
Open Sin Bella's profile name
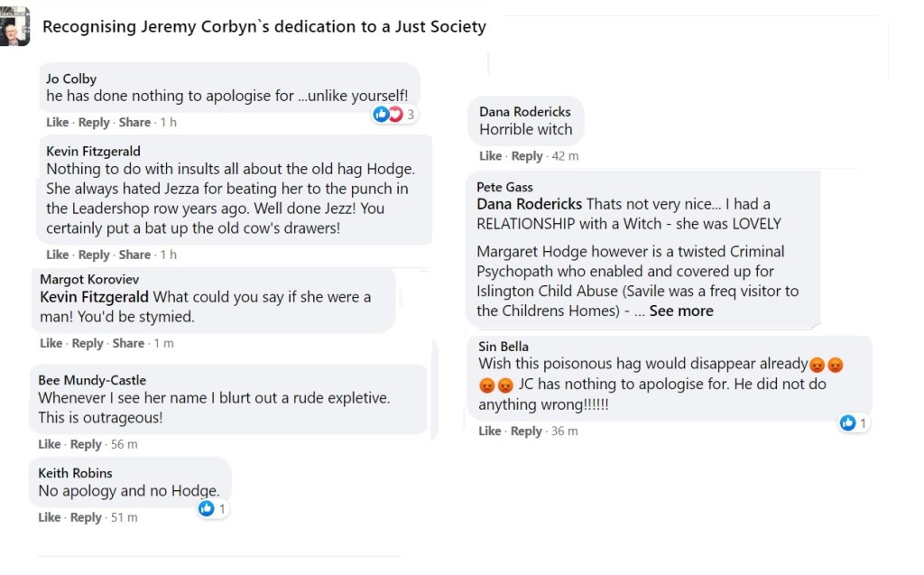click(504, 347)
